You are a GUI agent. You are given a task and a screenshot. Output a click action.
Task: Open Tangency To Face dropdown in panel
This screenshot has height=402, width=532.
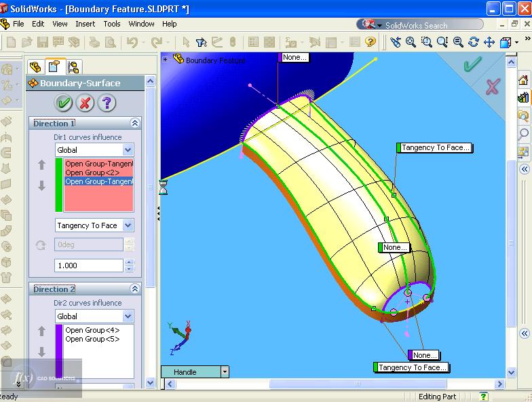[128, 225]
